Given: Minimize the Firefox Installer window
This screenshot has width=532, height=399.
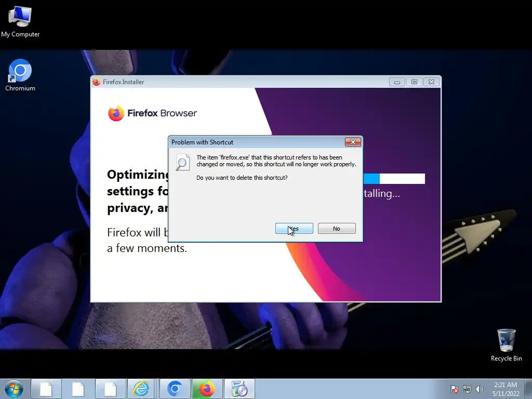Looking at the screenshot, I should tap(397, 82).
